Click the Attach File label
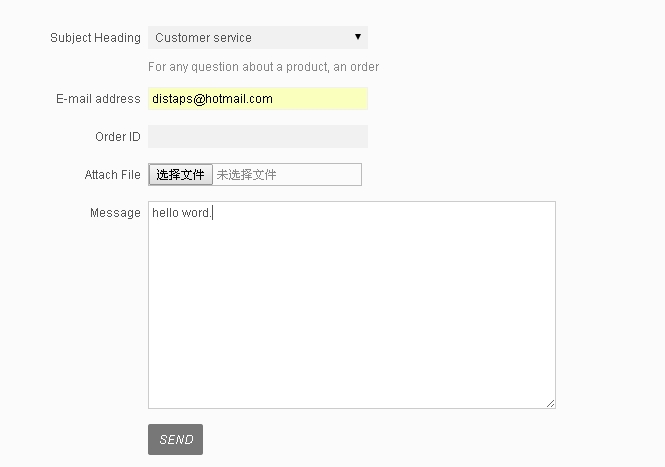 point(112,175)
